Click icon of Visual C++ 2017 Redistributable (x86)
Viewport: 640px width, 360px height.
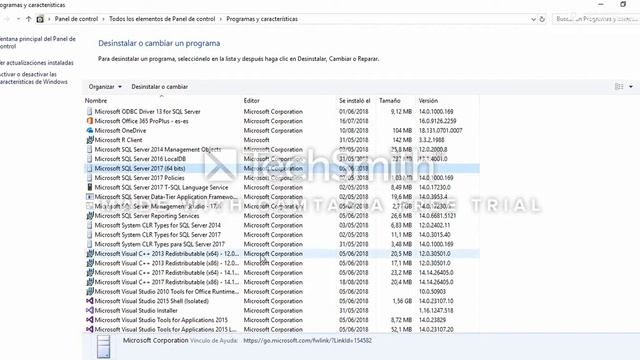pyautogui.click(x=89, y=282)
